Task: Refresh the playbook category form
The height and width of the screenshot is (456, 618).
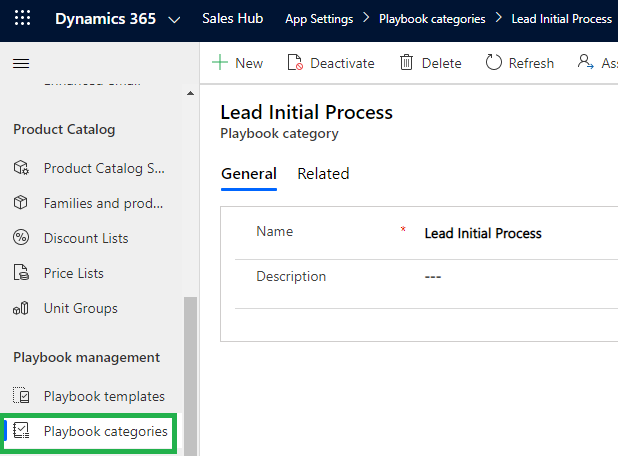Action: [x=519, y=63]
